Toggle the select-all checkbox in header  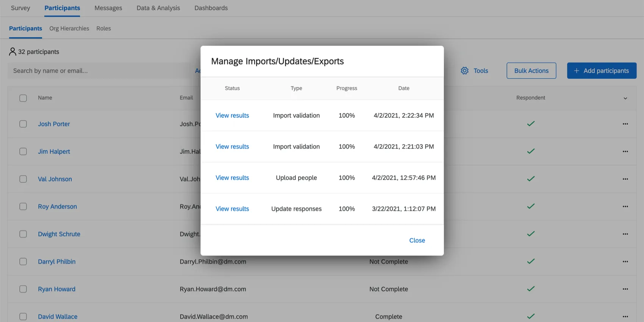point(23,98)
